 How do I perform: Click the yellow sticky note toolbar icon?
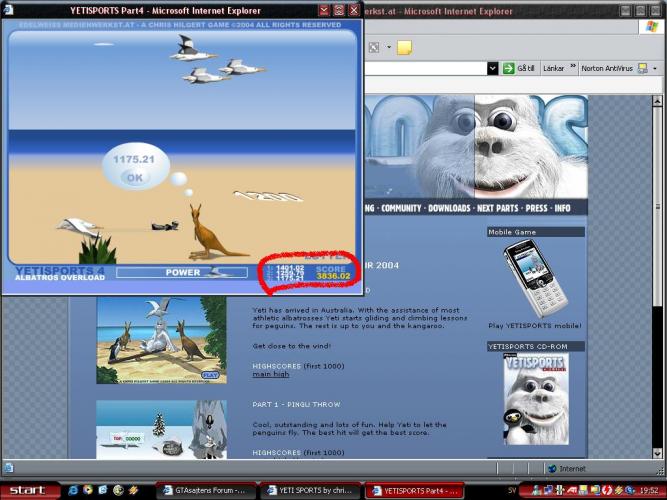click(404, 47)
